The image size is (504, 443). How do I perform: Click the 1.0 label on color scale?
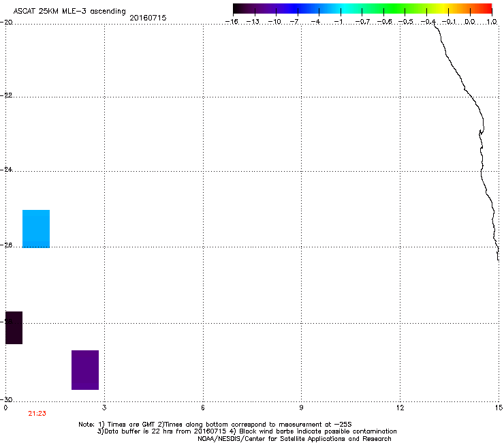coord(492,22)
